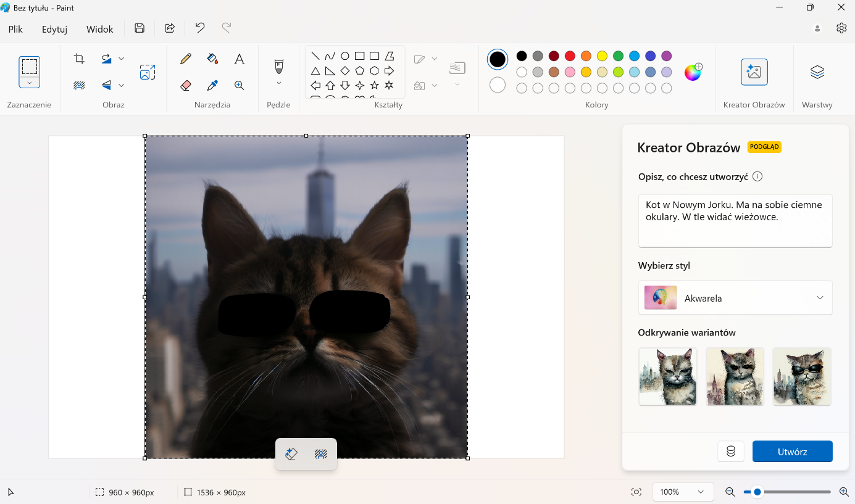Select the secondary white color circle
The height and width of the screenshot is (504, 855).
[498, 85]
